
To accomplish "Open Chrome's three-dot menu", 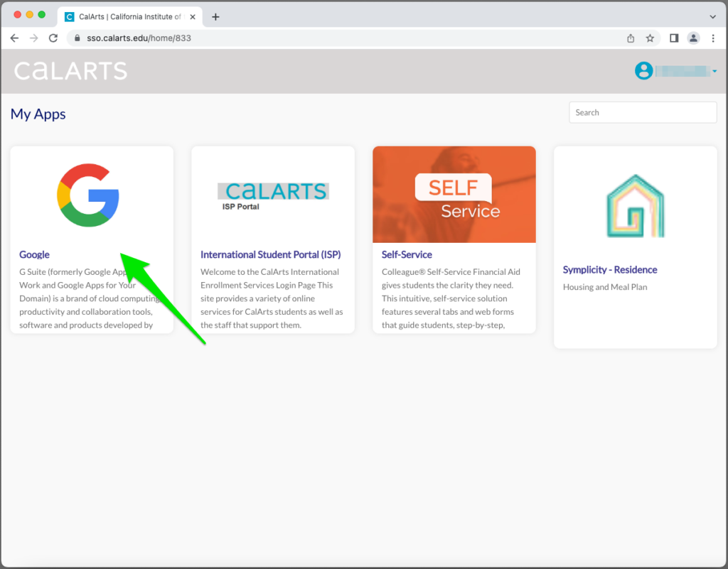I will (713, 38).
